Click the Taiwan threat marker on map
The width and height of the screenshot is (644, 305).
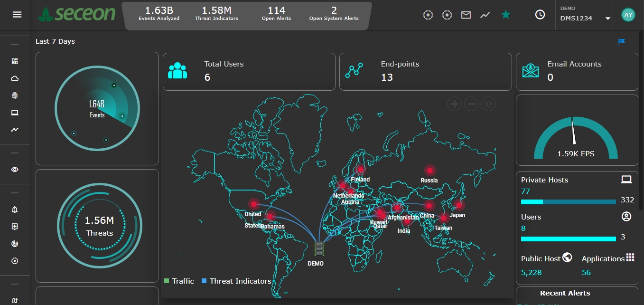pos(444,218)
